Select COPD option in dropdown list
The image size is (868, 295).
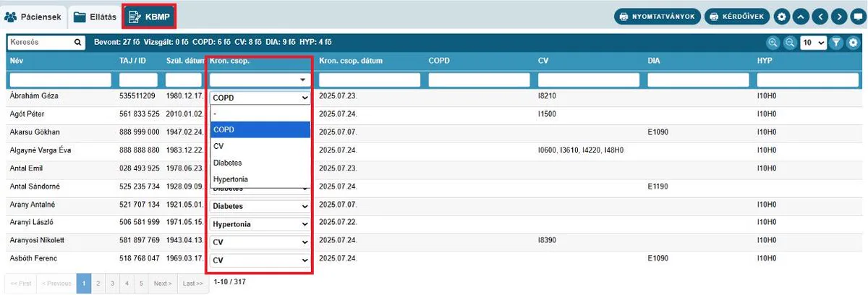click(x=260, y=129)
